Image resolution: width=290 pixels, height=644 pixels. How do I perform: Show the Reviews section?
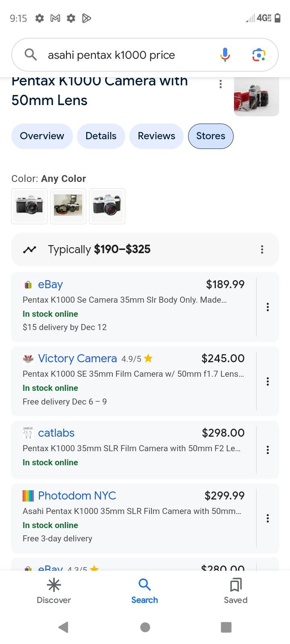156,136
